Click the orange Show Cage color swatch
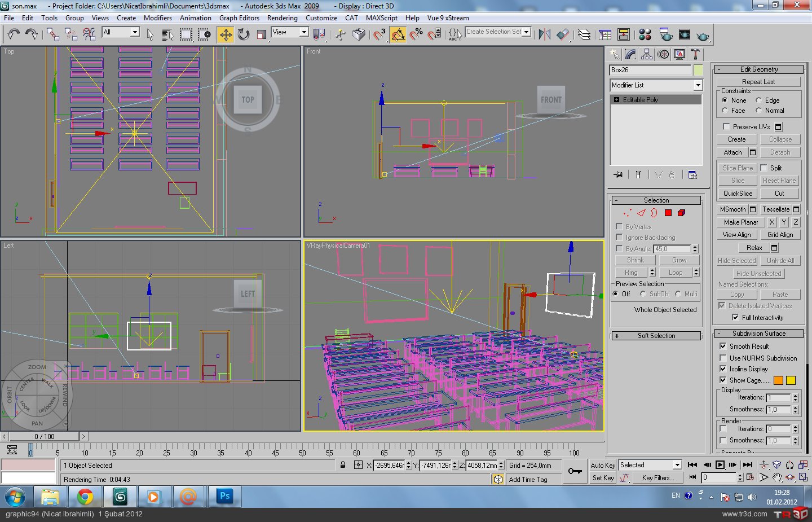This screenshot has height=522, width=812. click(778, 380)
